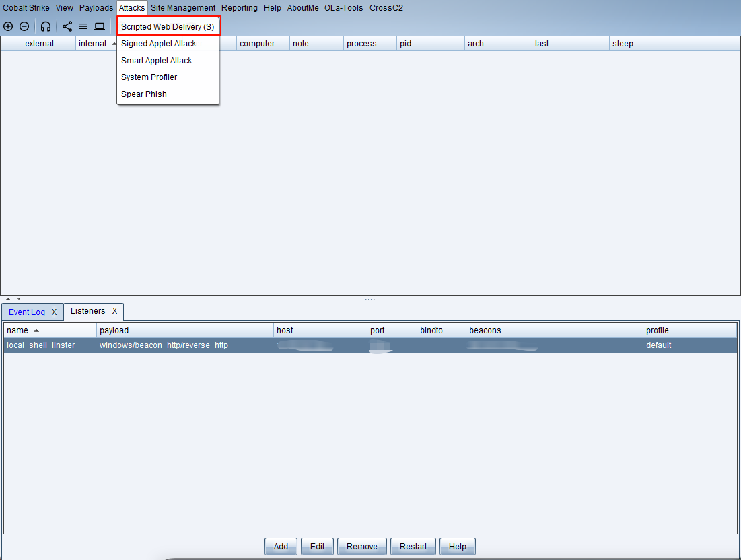
Task: Open the AboutMe menu
Action: coord(303,8)
